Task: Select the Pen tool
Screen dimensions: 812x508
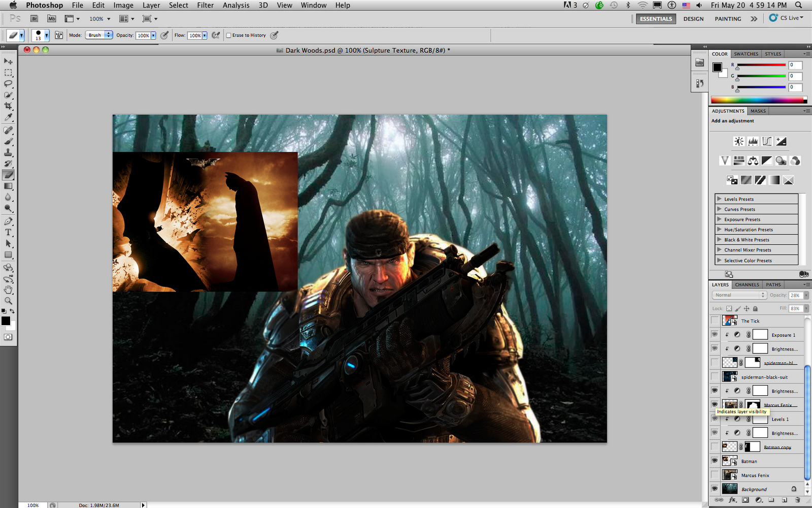Action: point(8,221)
